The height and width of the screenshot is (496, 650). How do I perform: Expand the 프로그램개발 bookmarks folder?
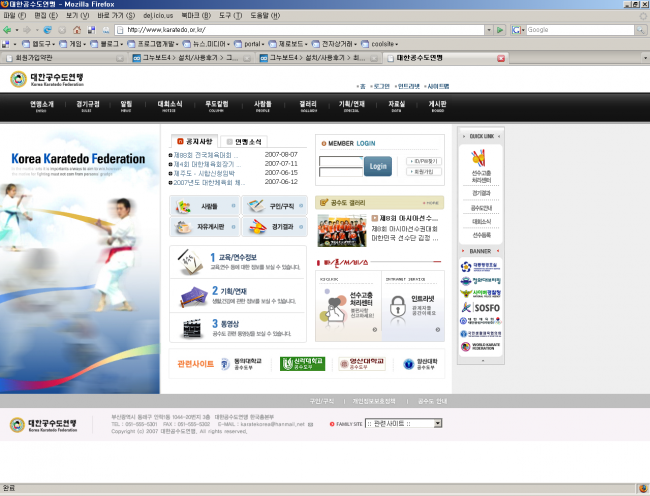click(153, 44)
